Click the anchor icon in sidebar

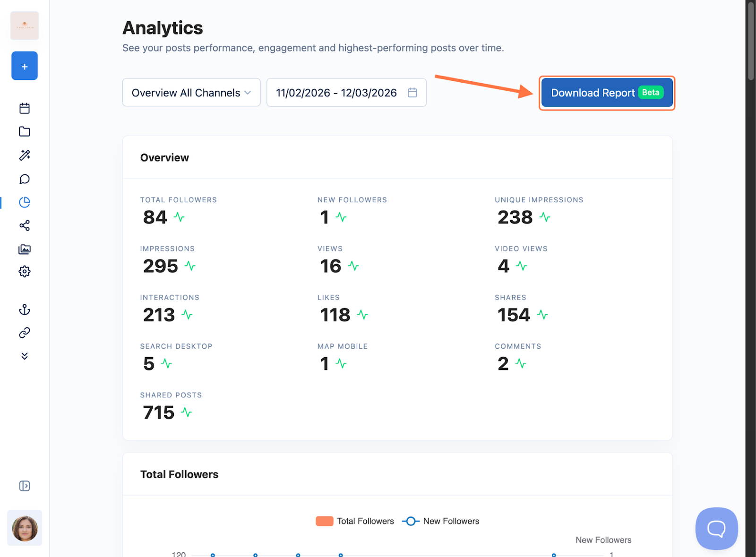[x=25, y=309]
